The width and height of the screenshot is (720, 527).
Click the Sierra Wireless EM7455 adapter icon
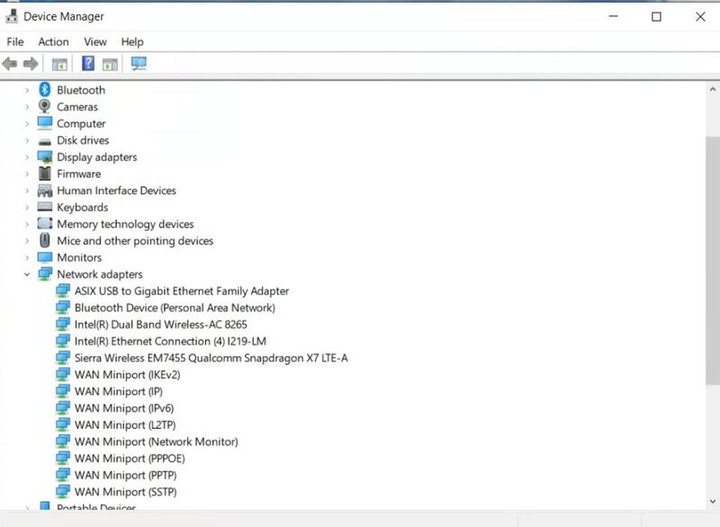coord(62,358)
